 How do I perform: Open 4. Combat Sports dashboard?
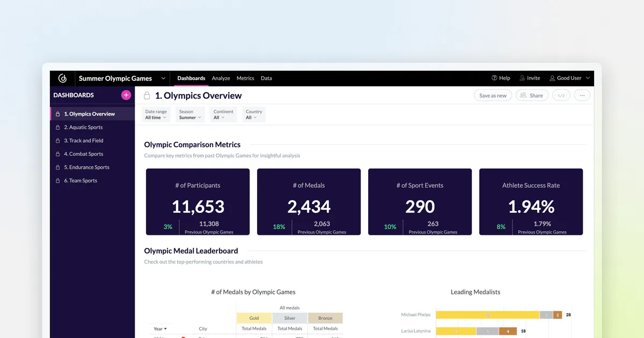pyautogui.click(x=92, y=154)
